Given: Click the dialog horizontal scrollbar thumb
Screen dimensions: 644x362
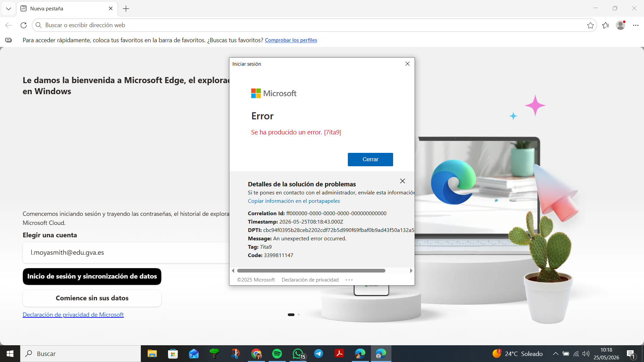Looking at the screenshot, I should (x=311, y=270).
